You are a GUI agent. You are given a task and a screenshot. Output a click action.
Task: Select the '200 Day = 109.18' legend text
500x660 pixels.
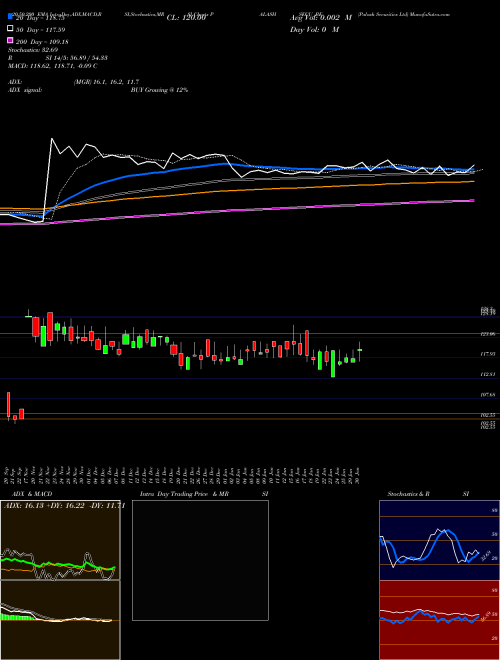pos(42,42)
